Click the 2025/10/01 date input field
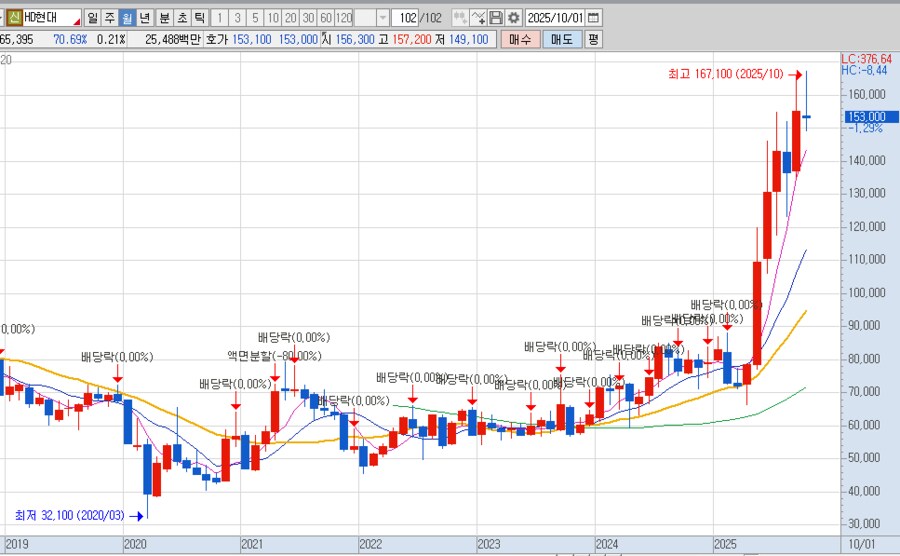The image size is (900, 556). point(554,18)
